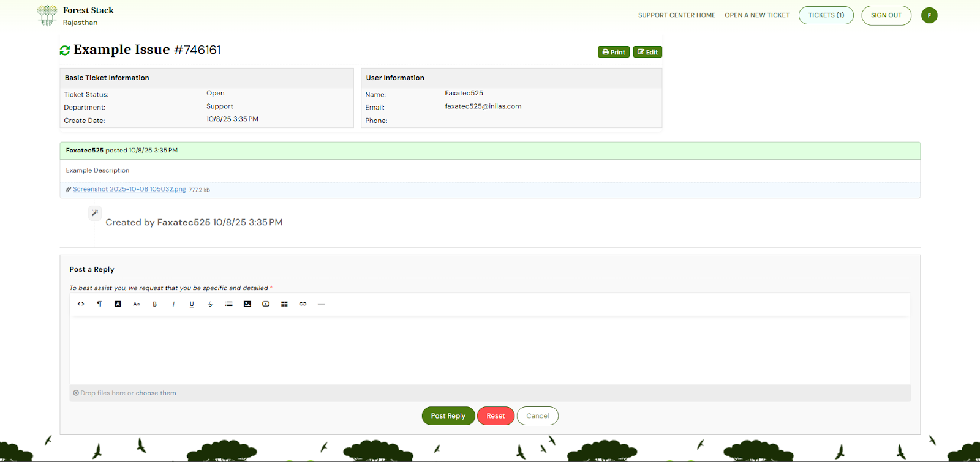Edit the ticket
Viewport: 980px width, 462px height.
pos(647,52)
